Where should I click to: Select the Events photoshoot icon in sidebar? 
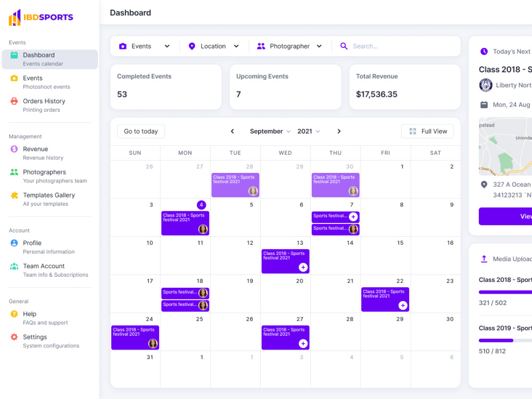click(14, 78)
